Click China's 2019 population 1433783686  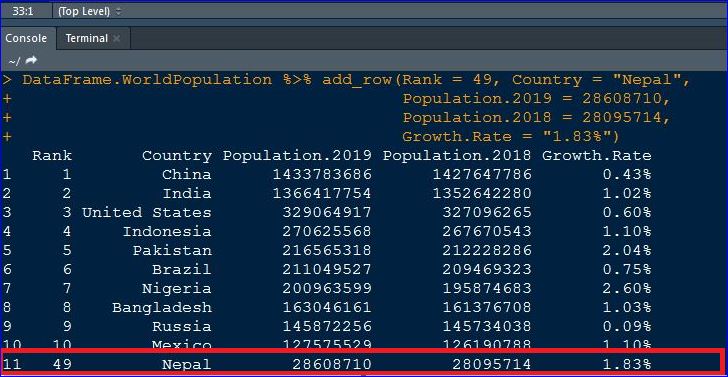point(322,175)
